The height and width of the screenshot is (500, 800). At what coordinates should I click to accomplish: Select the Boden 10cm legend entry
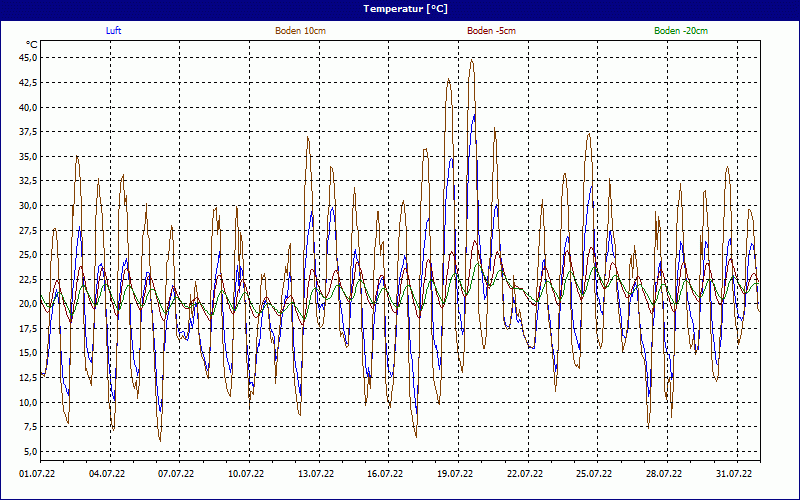300,31
